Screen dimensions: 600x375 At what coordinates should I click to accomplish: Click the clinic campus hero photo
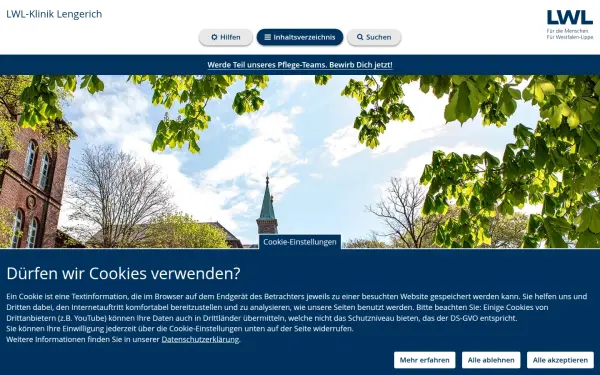coord(300,161)
